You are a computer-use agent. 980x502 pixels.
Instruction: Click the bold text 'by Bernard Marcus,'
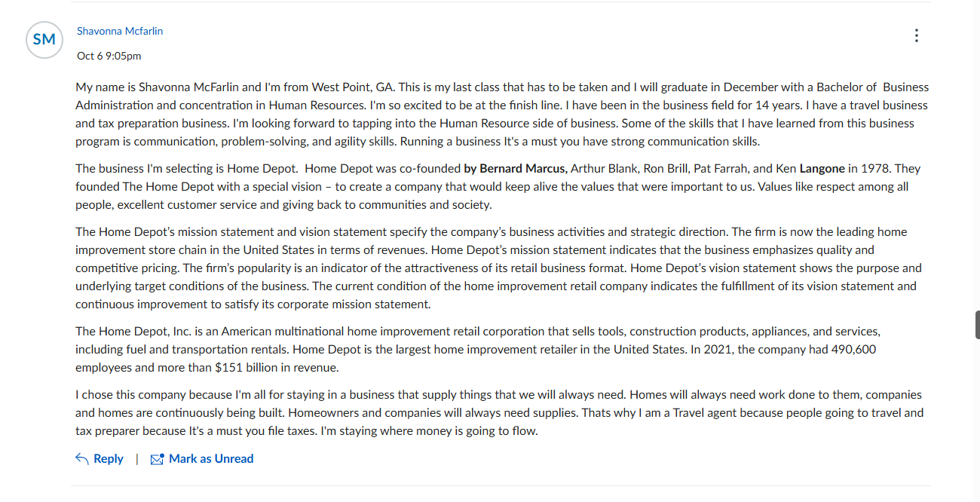pos(516,168)
